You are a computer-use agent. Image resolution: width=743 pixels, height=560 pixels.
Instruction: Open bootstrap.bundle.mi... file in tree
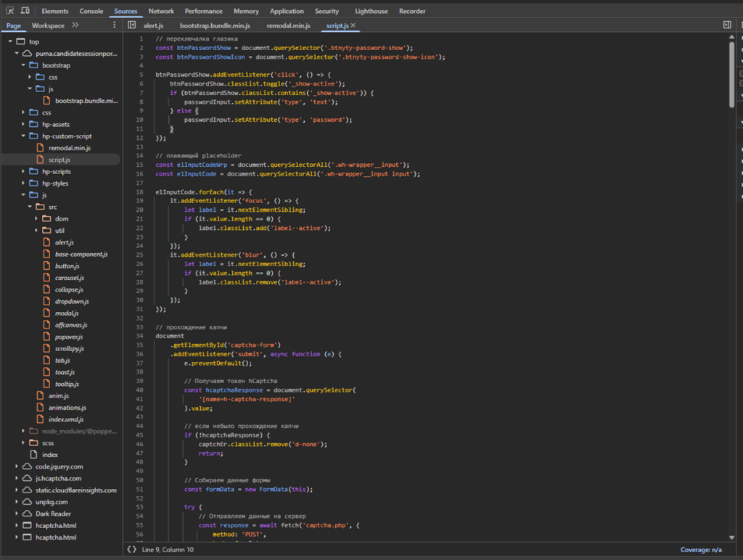coord(86,100)
